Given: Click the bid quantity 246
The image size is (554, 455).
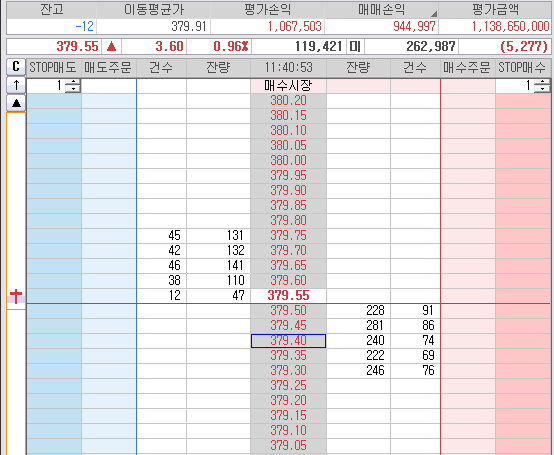Looking at the screenshot, I should point(375,371).
